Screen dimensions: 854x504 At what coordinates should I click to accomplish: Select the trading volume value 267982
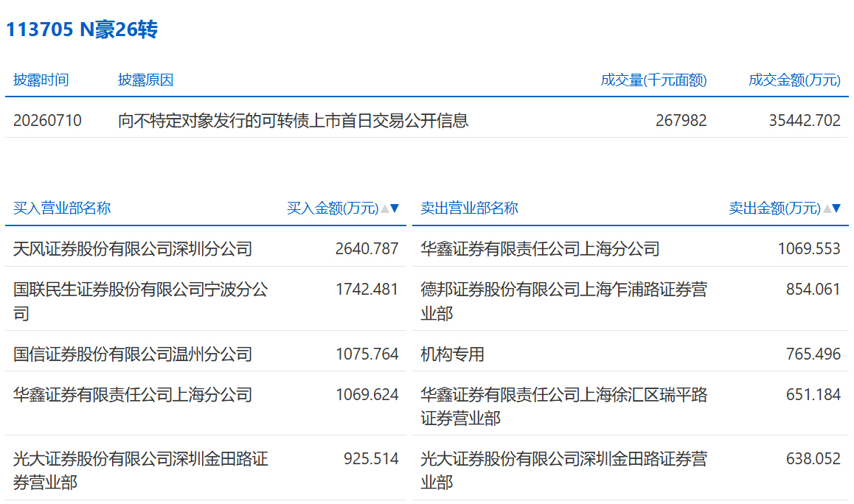[x=681, y=120]
